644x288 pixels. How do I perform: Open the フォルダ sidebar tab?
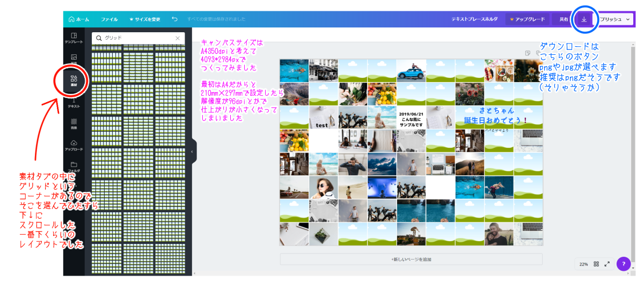tap(74, 167)
